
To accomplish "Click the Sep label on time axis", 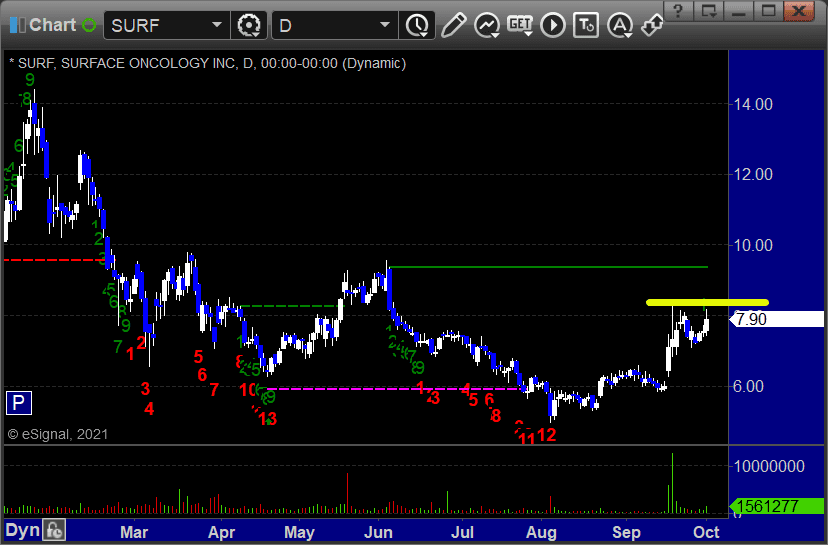I will [626, 532].
